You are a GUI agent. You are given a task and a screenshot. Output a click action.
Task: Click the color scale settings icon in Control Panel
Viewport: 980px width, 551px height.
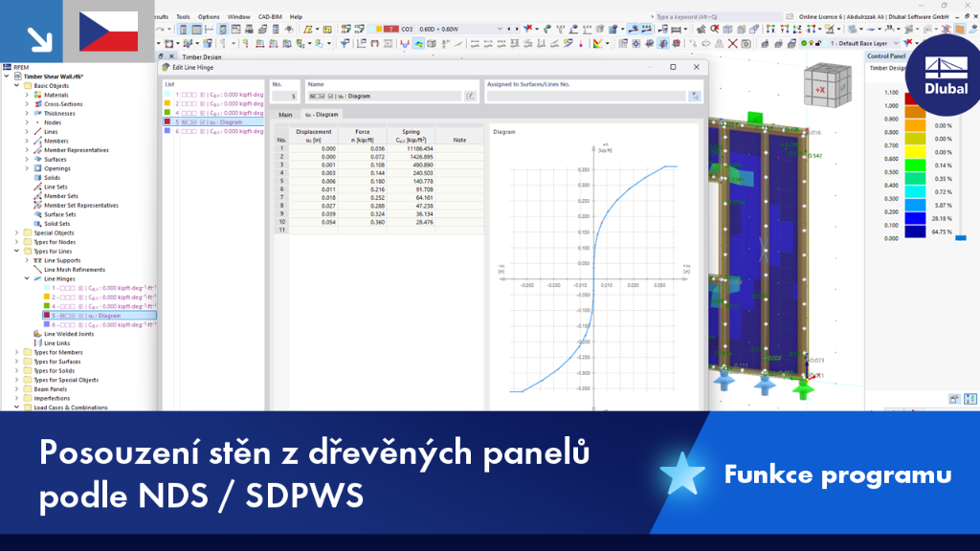click(x=970, y=399)
